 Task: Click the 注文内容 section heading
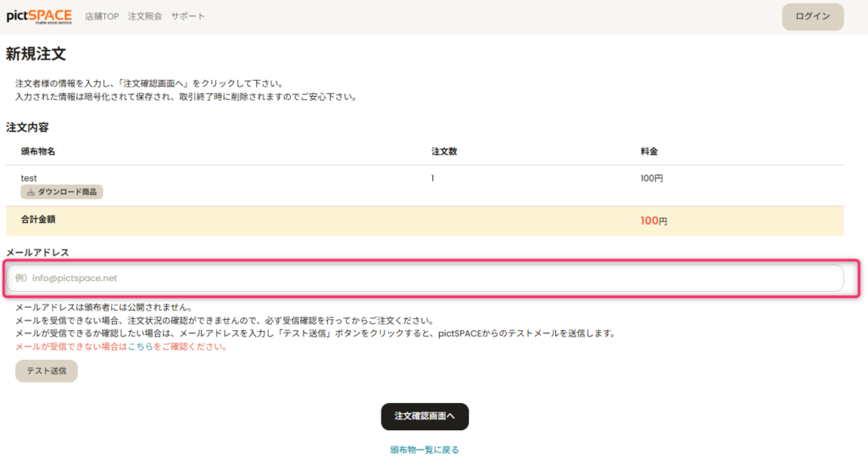click(x=27, y=127)
